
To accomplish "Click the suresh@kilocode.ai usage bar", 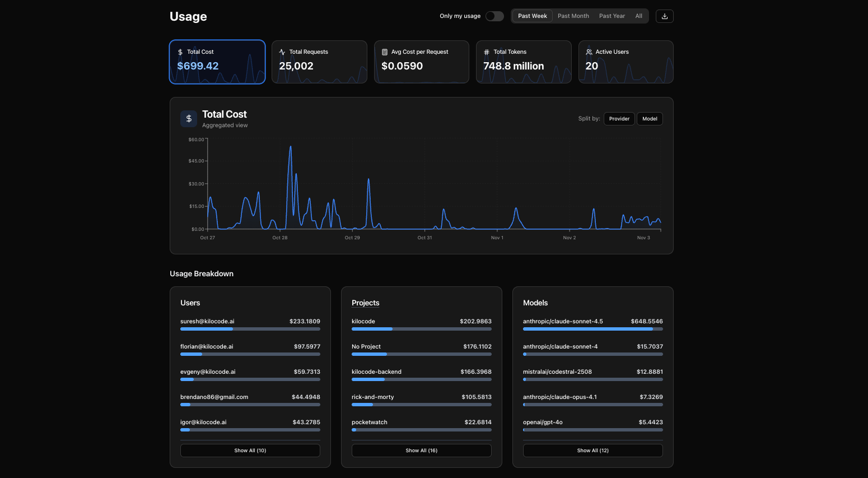I will coord(250,329).
